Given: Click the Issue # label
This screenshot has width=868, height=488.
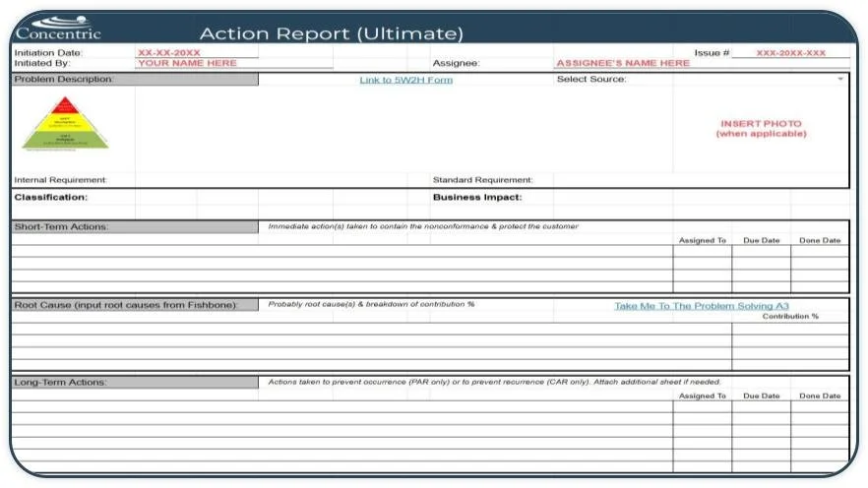Looking at the screenshot, I should tap(712, 52).
